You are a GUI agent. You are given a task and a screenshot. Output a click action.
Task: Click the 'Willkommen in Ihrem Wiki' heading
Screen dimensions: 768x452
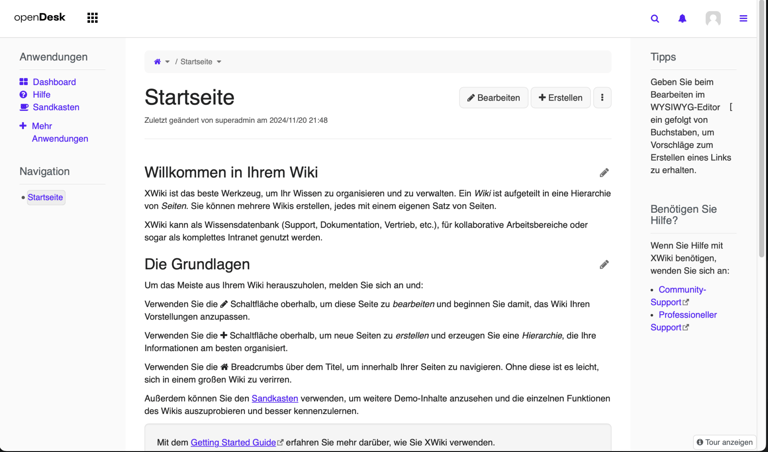pos(231,172)
